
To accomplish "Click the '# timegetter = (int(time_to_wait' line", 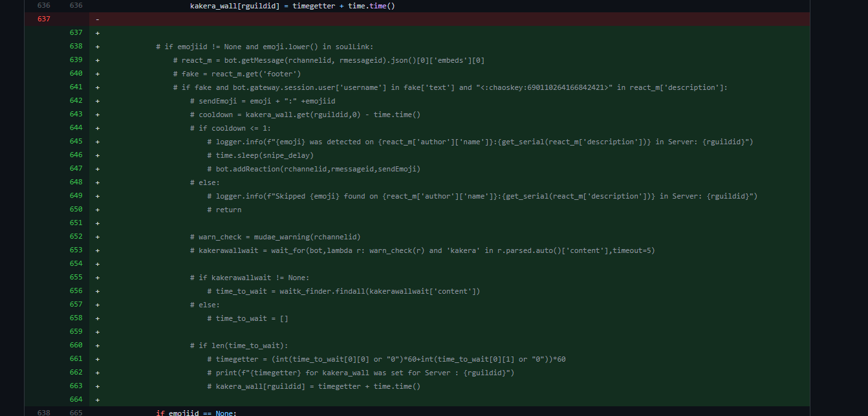I will coord(387,359).
